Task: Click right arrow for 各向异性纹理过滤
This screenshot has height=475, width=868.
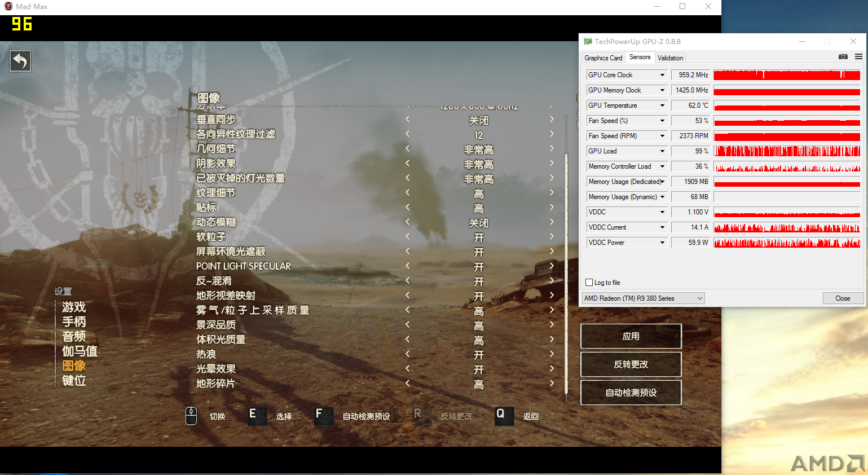Action: (552, 134)
